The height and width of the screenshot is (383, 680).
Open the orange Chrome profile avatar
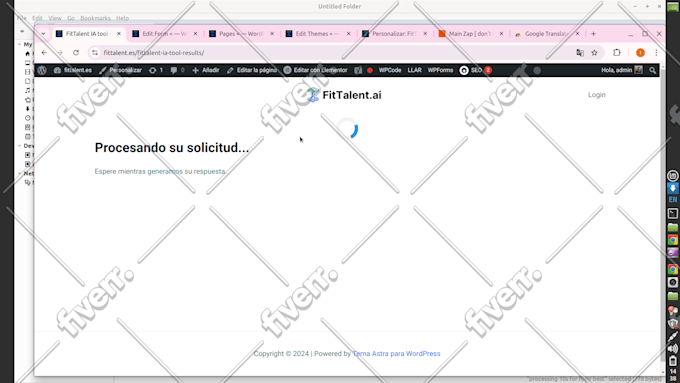640,52
